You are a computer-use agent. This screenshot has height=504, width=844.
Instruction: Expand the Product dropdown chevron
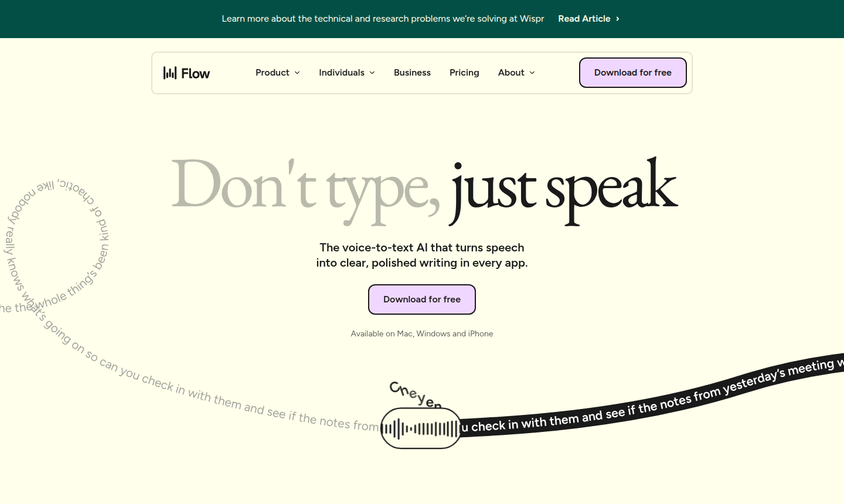point(297,73)
